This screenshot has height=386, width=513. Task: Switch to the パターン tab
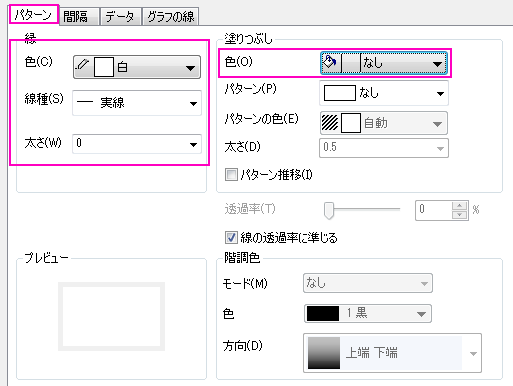point(33,15)
